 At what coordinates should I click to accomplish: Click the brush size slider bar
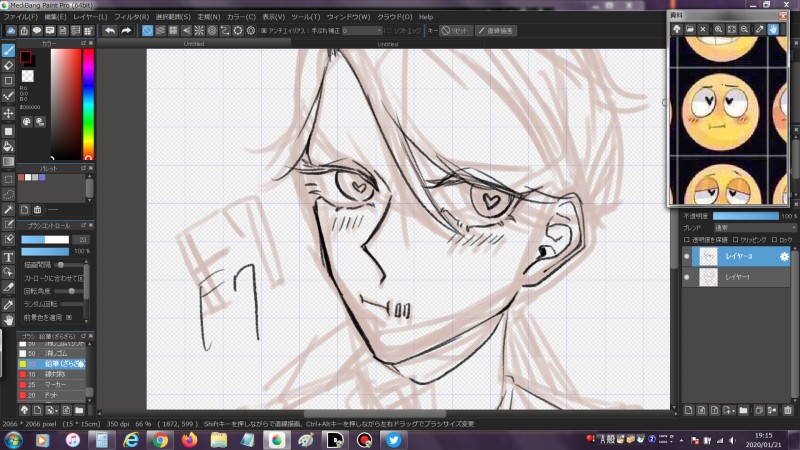point(45,239)
